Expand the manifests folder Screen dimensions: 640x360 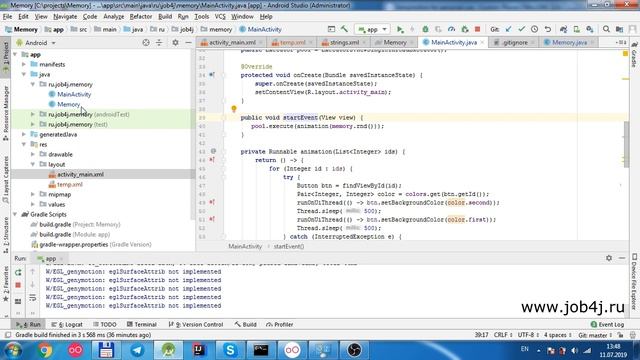coord(24,64)
